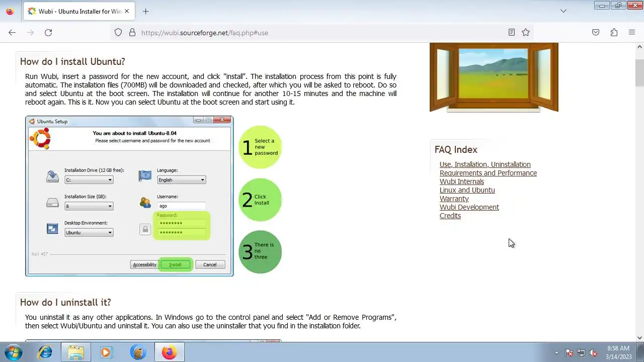Screen dimensions: 644x362
Task: Click the 'How do I uninstall it?' heading
Action: click(65, 302)
